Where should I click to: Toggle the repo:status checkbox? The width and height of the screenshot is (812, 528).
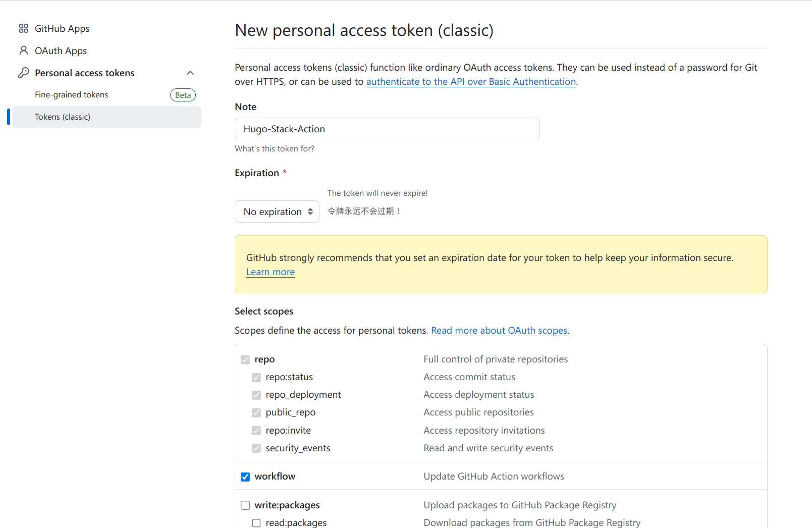256,378
